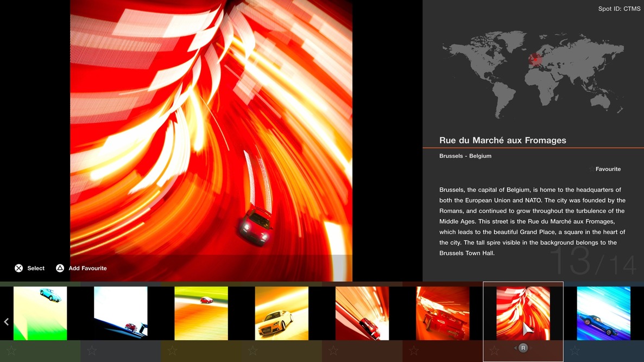Select the blue car on yellow-green thumbnail
The width and height of the screenshot is (644, 362).
[x=40, y=313]
